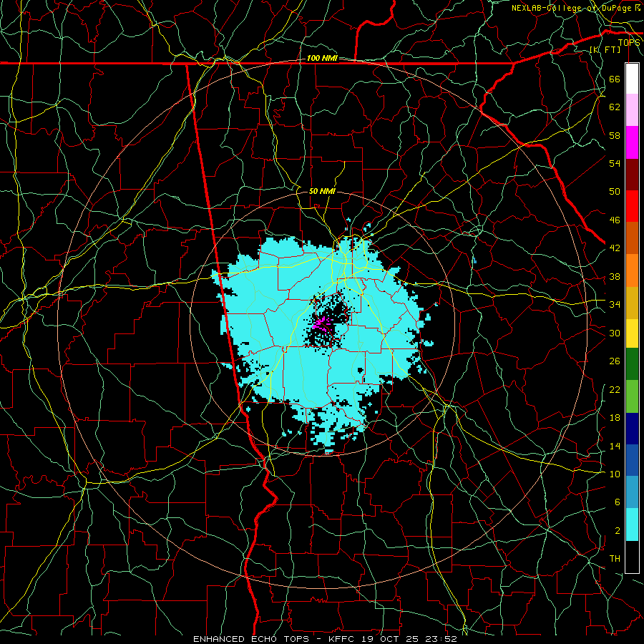This screenshot has height=644, width=644.
Task: Click the light pink legend swatch
Action: tap(632, 110)
